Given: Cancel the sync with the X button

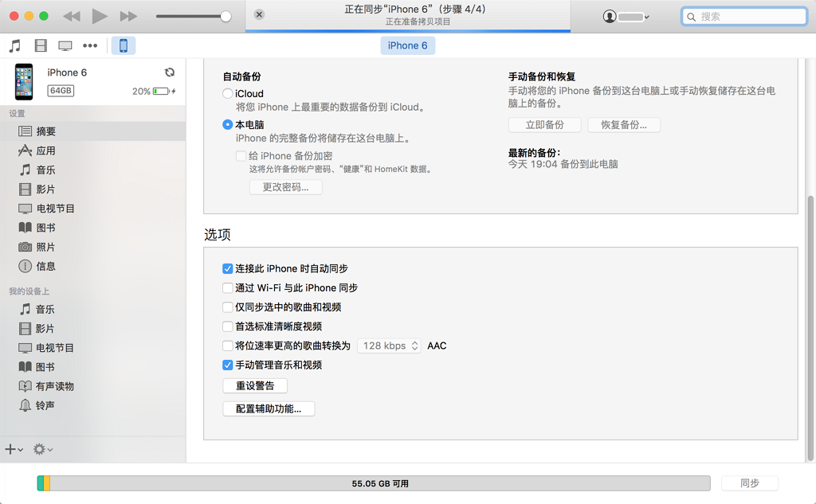Looking at the screenshot, I should [x=259, y=14].
